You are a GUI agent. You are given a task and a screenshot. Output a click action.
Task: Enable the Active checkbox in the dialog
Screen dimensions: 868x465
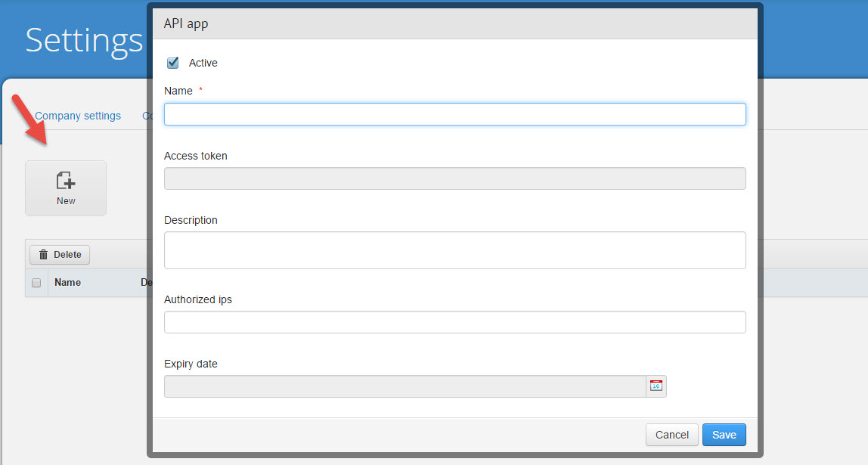pyautogui.click(x=172, y=63)
